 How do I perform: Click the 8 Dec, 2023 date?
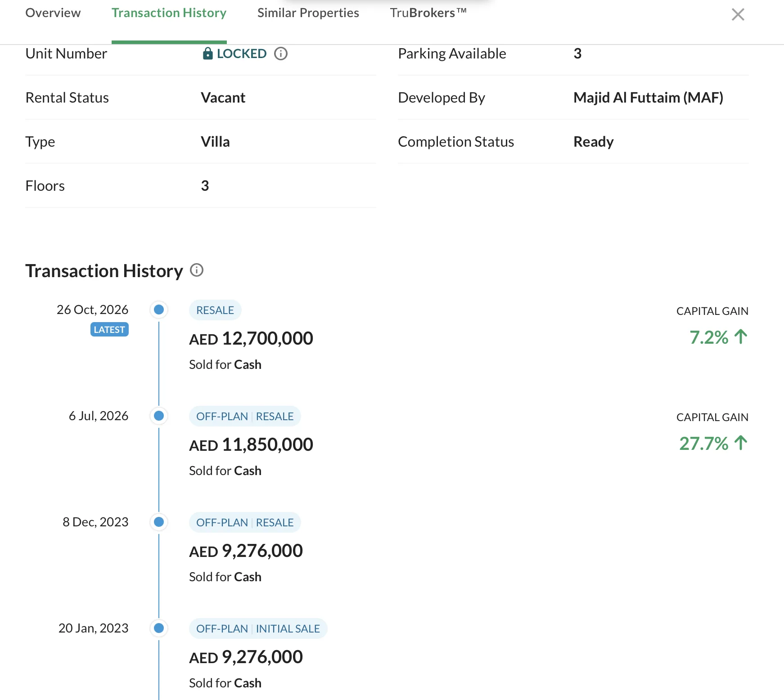coord(95,522)
